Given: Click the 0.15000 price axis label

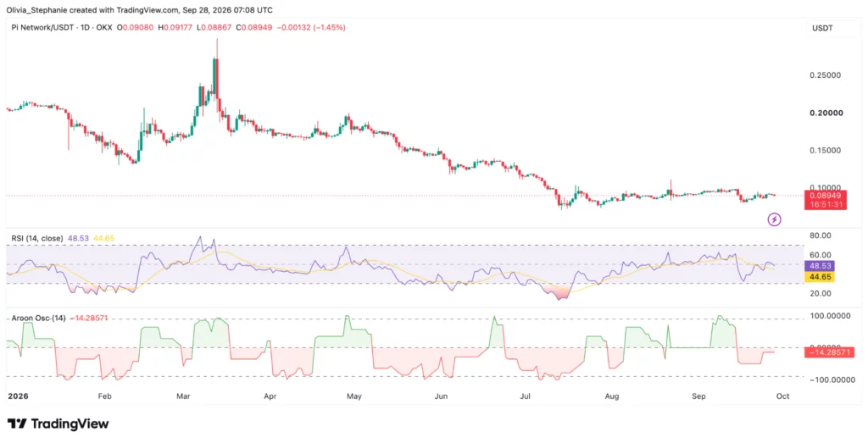Looking at the screenshot, I should (x=826, y=151).
